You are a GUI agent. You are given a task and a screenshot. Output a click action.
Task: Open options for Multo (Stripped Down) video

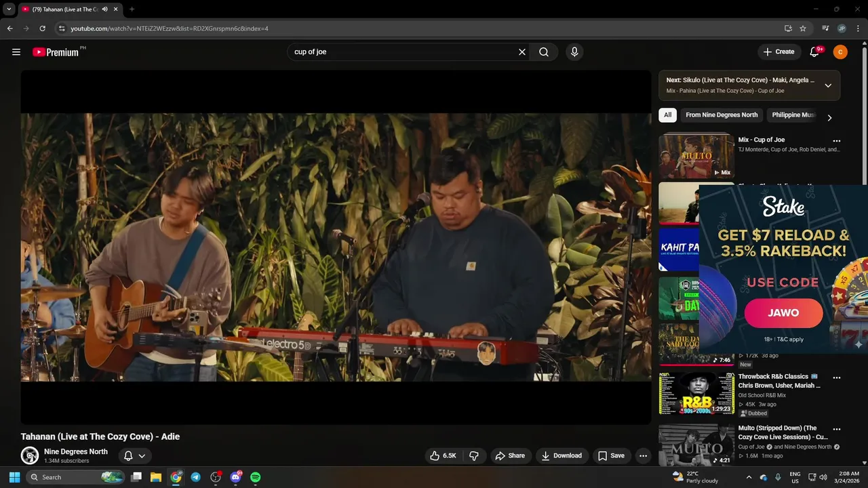point(836,429)
